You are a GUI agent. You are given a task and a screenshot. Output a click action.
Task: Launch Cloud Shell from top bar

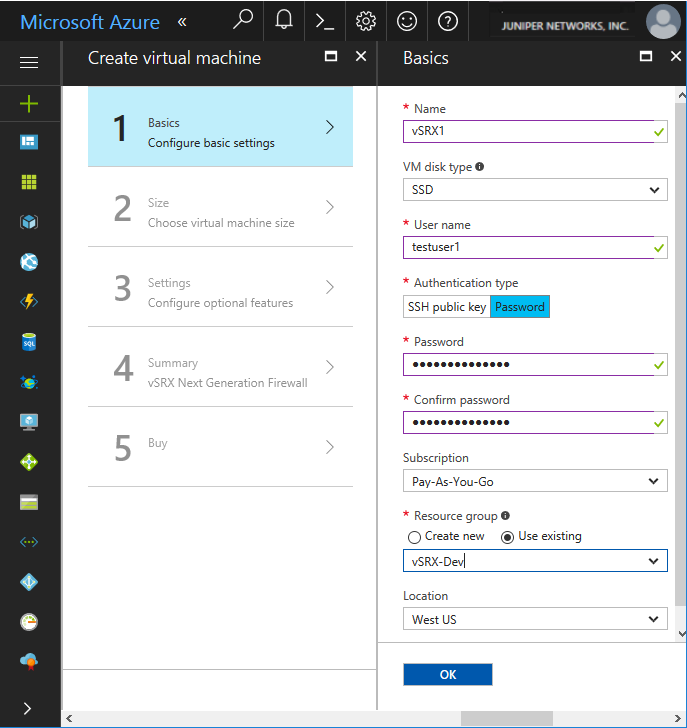coord(325,20)
